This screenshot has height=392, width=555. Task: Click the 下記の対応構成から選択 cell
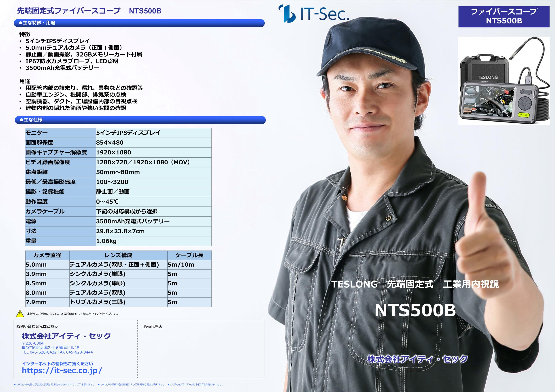[x=153, y=212]
